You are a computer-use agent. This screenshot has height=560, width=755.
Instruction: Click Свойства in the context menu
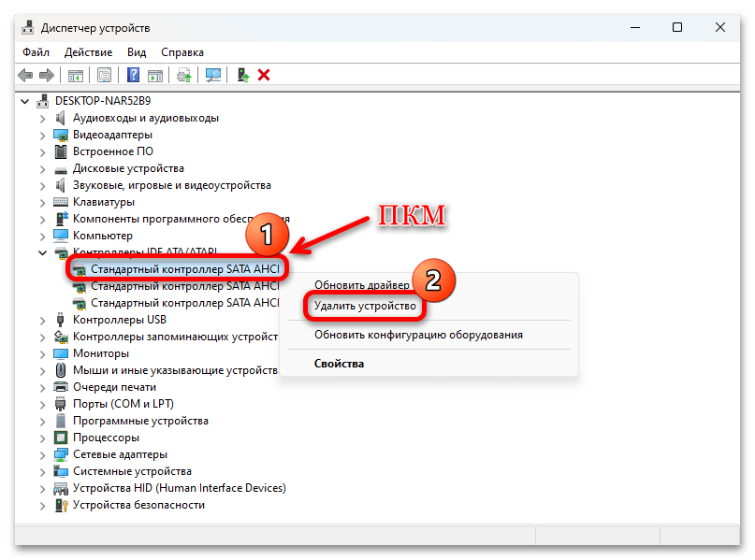339,364
